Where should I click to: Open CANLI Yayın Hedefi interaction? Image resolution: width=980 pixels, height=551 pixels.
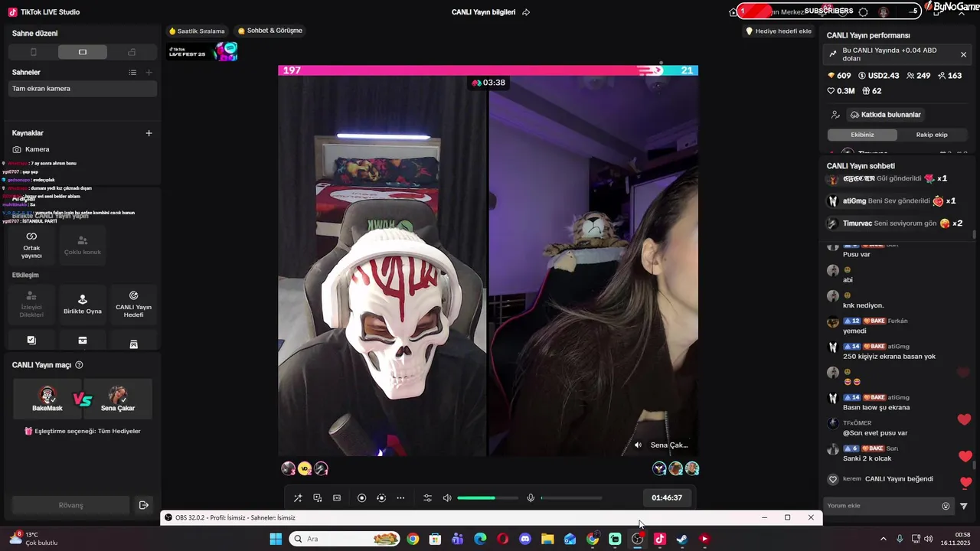click(x=133, y=304)
